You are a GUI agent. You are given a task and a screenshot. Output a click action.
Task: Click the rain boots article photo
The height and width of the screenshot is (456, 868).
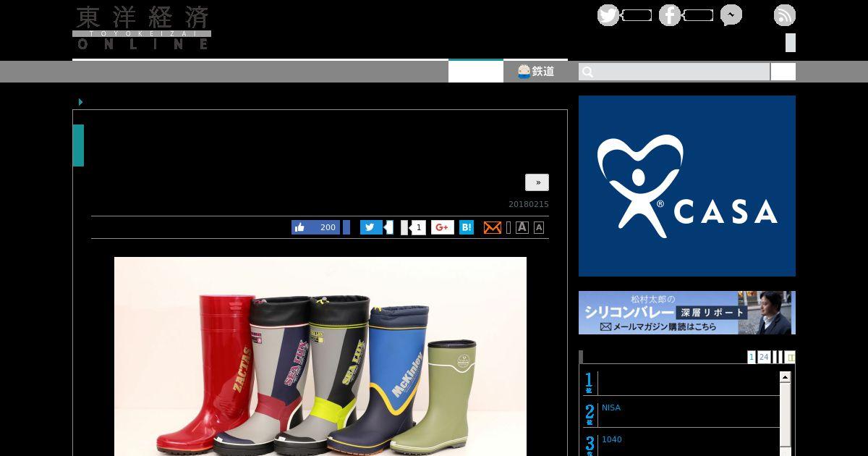pos(320,356)
